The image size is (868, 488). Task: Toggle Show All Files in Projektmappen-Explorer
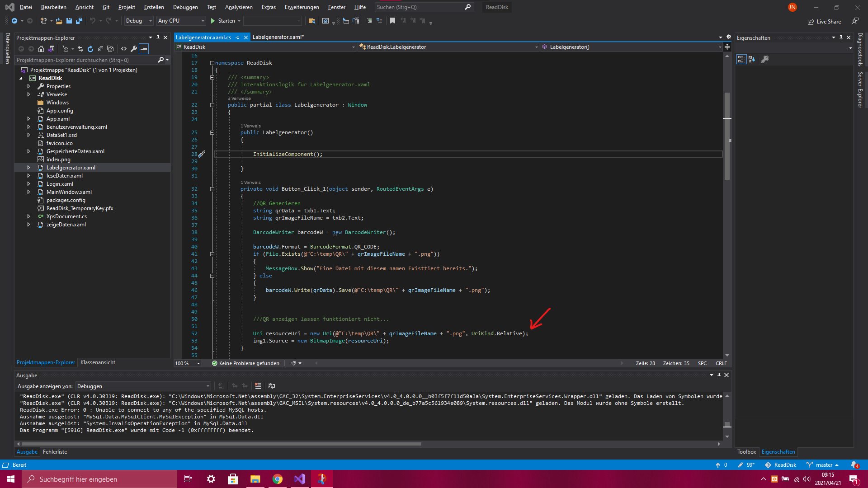click(110, 49)
